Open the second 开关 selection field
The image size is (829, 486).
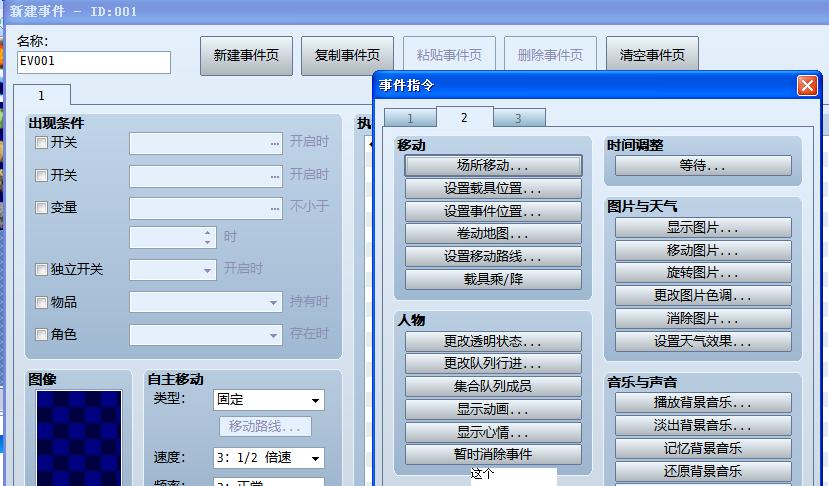point(206,176)
